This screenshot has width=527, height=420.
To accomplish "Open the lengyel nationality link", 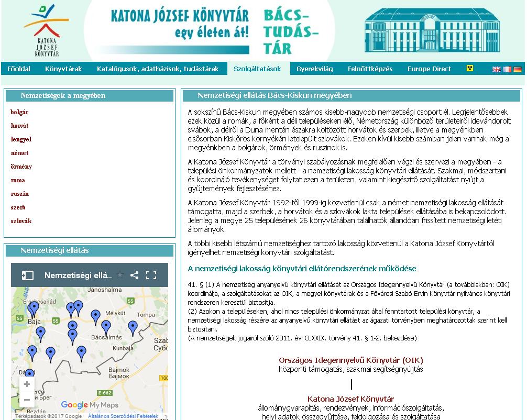I will pyautogui.click(x=21, y=139).
